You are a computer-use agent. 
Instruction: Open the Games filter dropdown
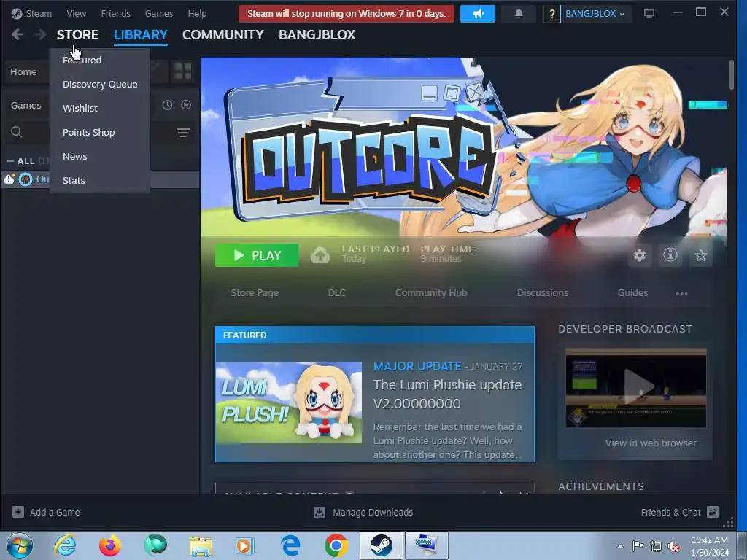(x=26, y=105)
